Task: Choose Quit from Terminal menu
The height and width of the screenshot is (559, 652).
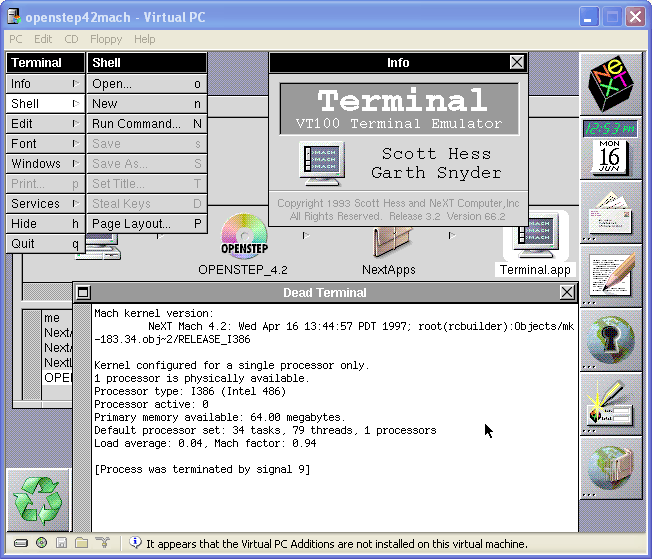Action: click(45, 243)
